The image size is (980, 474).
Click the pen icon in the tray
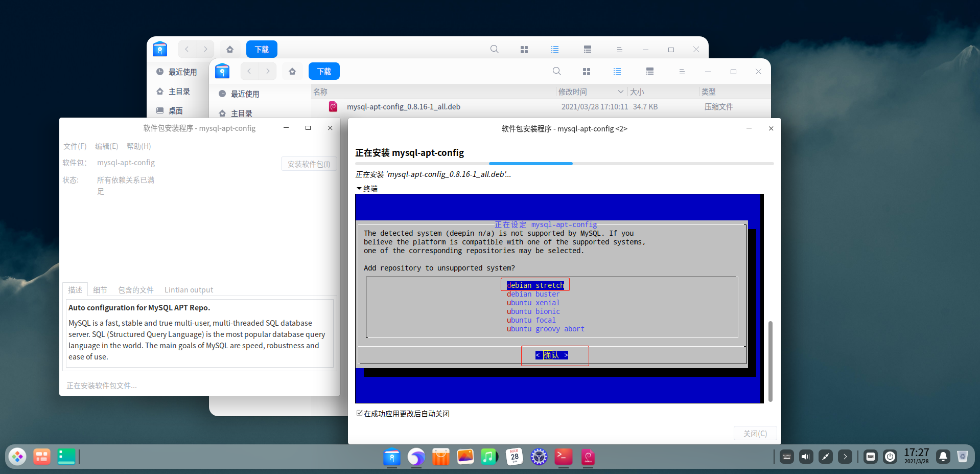click(826, 457)
